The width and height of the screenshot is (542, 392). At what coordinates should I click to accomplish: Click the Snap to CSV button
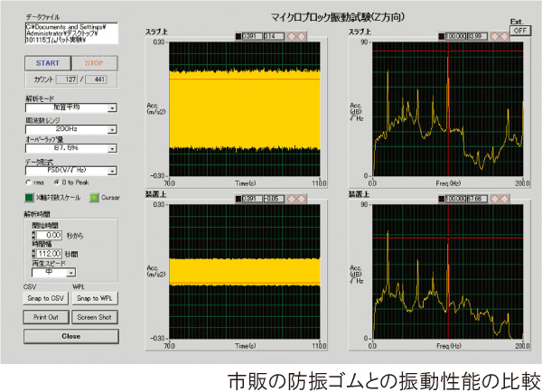tap(44, 299)
